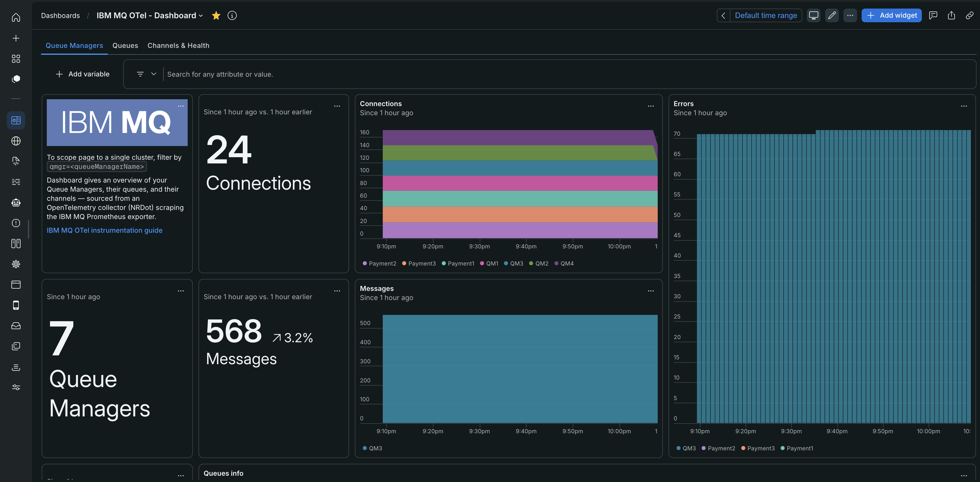Open the Kubernetes helm icon in sidebar
The image size is (980, 482).
[x=16, y=264]
